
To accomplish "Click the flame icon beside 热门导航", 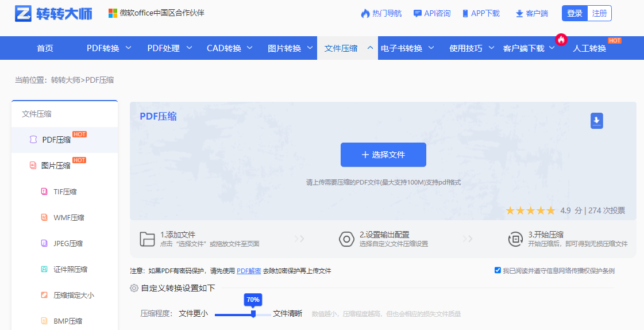I will (x=365, y=14).
